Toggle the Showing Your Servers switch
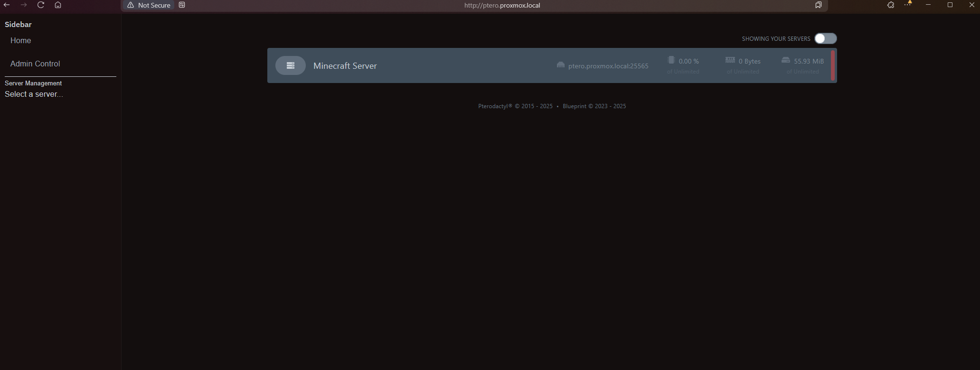This screenshot has height=370, width=980. point(826,38)
